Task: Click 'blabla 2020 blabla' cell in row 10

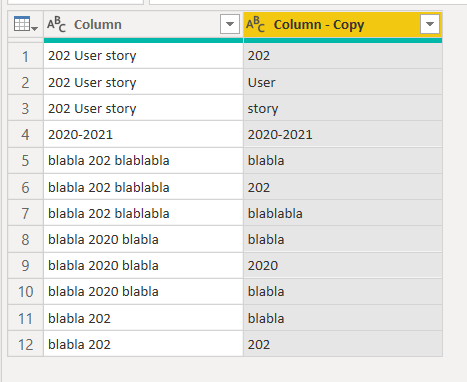Action: pyautogui.click(x=143, y=292)
